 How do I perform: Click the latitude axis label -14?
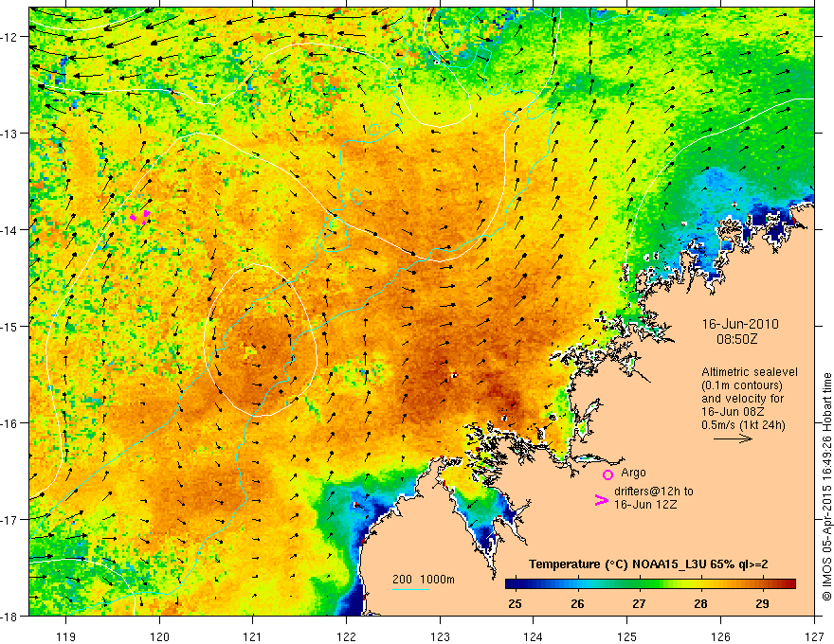coord(10,230)
